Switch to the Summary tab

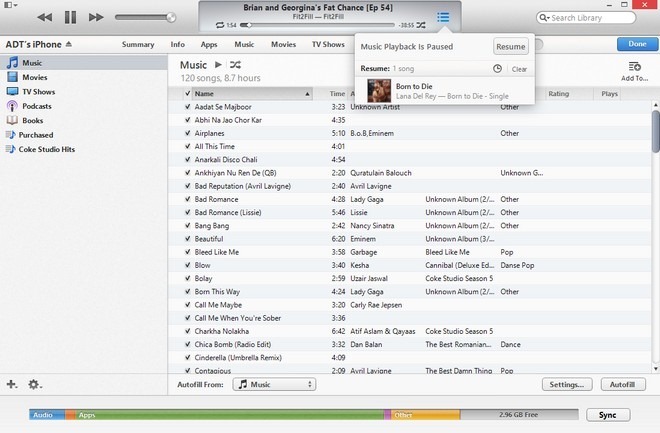138,44
